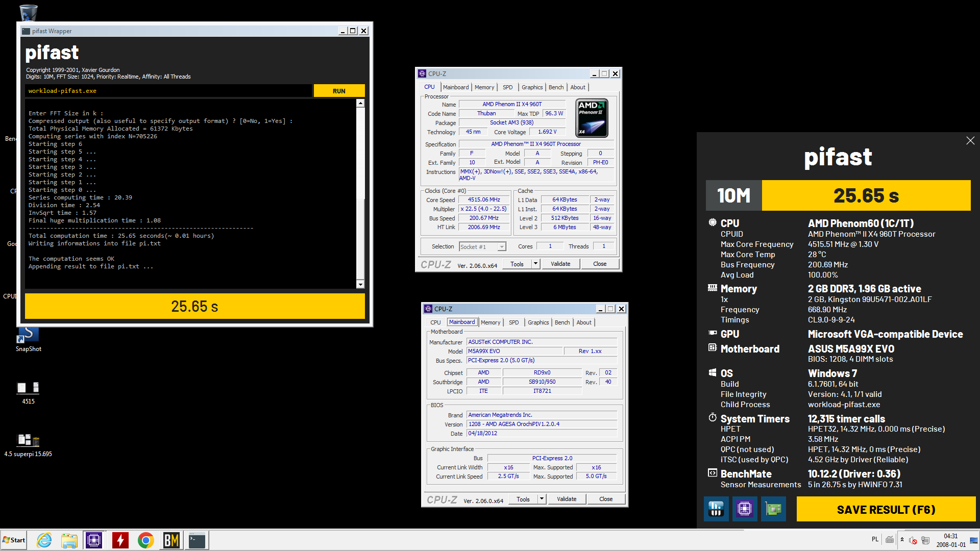
Task: Click the scroll down arrow in pifast console
Action: [360, 284]
